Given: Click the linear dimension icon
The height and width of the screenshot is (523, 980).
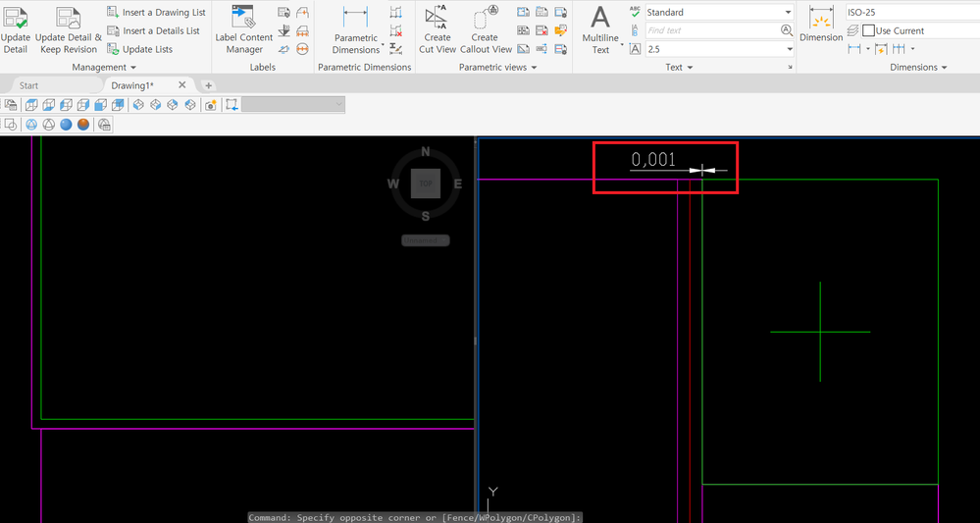Looking at the screenshot, I should coord(853,49).
